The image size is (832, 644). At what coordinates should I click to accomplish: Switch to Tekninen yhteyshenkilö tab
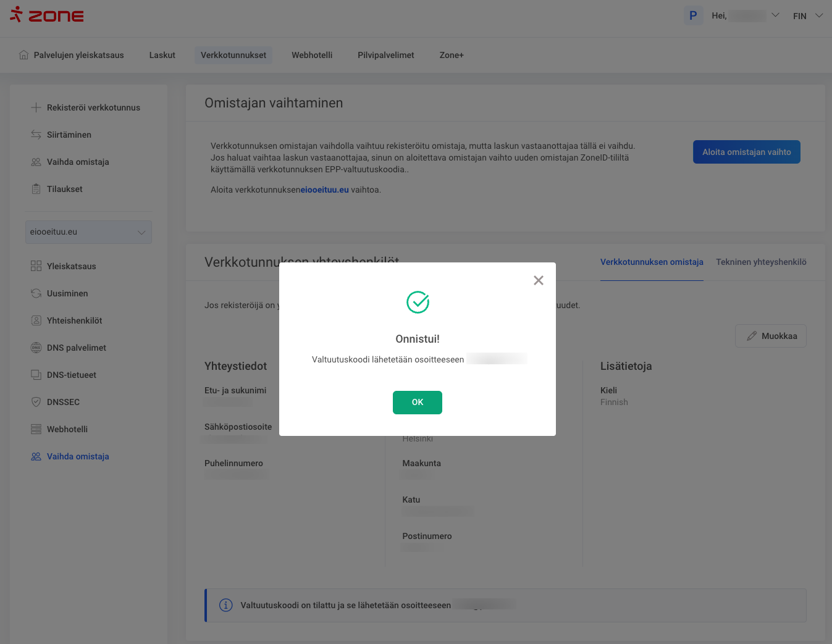761,262
